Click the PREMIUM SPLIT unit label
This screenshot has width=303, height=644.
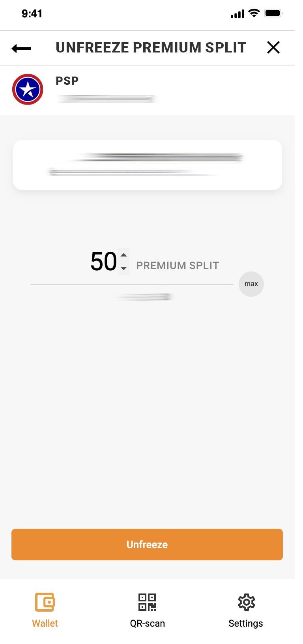(x=178, y=266)
